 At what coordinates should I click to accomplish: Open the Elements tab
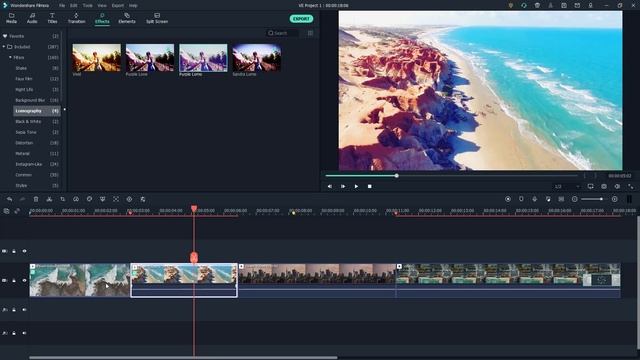[x=127, y=18]
